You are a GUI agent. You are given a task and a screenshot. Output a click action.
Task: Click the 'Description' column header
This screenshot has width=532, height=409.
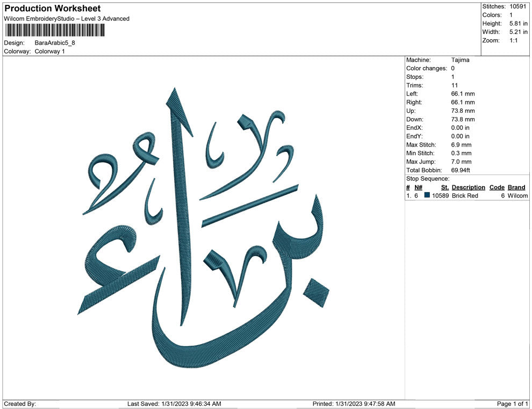point(468,187)
